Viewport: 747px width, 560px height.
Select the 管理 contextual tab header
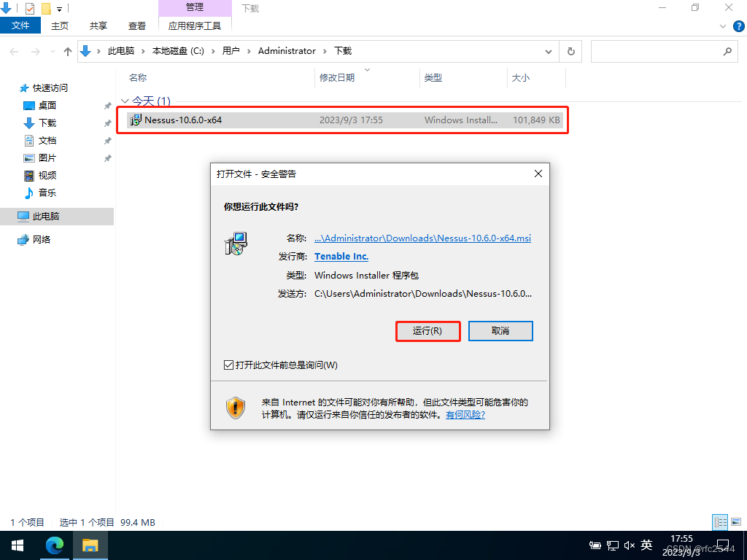tap(194, 7)
